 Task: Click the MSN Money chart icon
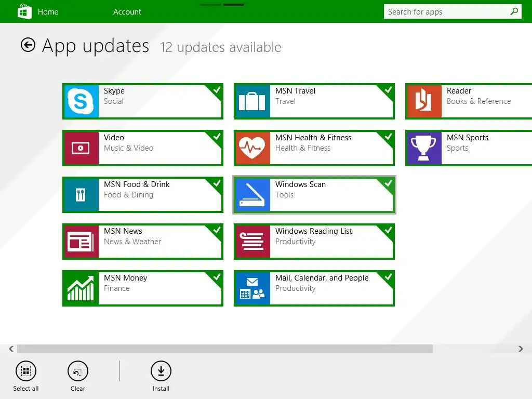point(81,288)
